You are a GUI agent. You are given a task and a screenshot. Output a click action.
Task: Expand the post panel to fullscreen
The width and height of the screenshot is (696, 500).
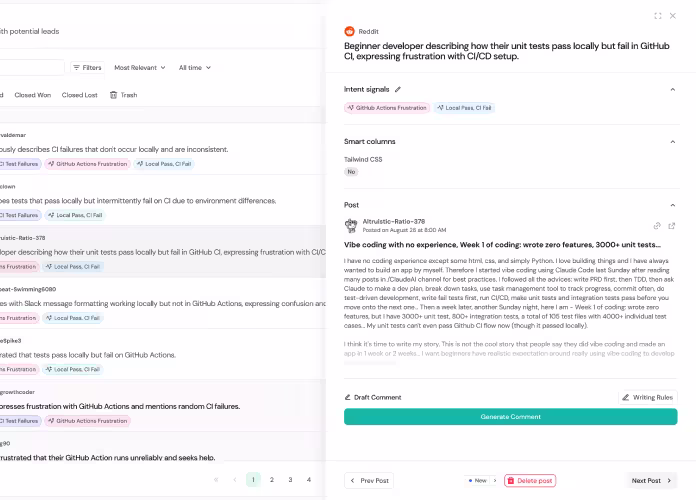coord(657,16)
